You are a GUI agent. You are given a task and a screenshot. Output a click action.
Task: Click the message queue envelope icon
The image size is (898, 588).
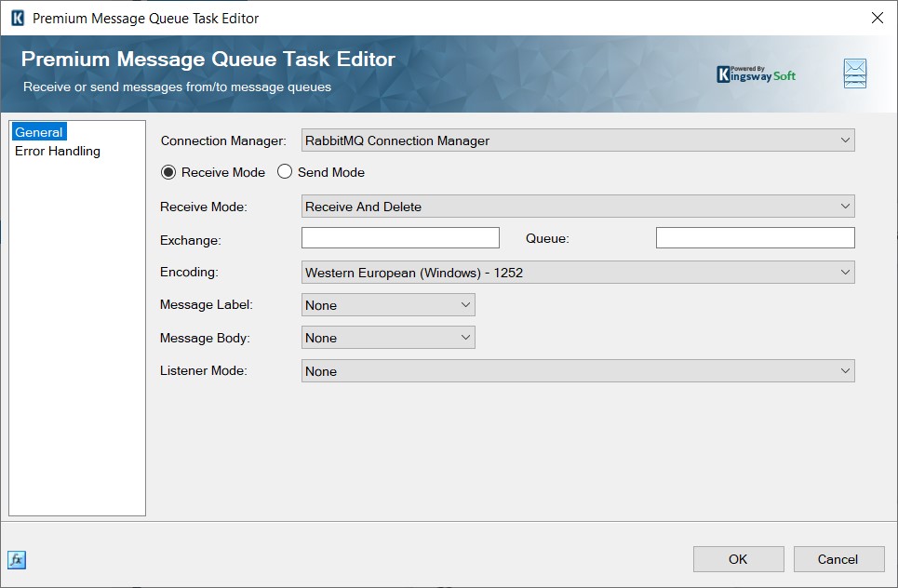point(853,73)
